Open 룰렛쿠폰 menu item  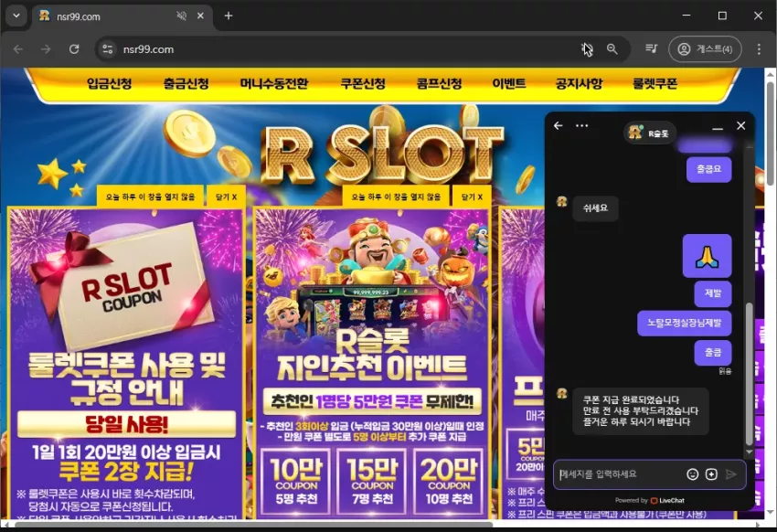coord(655,84)
